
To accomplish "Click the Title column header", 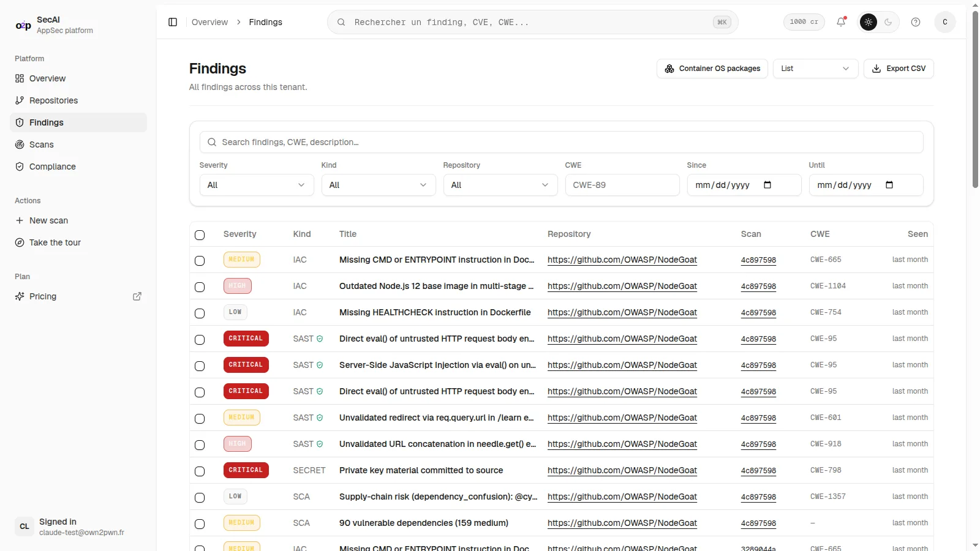I will click(x=348, y=234).
